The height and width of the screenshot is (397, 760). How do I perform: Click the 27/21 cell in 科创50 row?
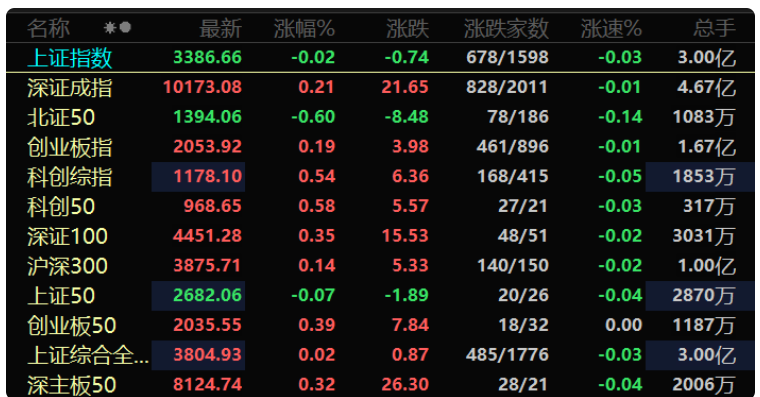[x=523, y=206]
